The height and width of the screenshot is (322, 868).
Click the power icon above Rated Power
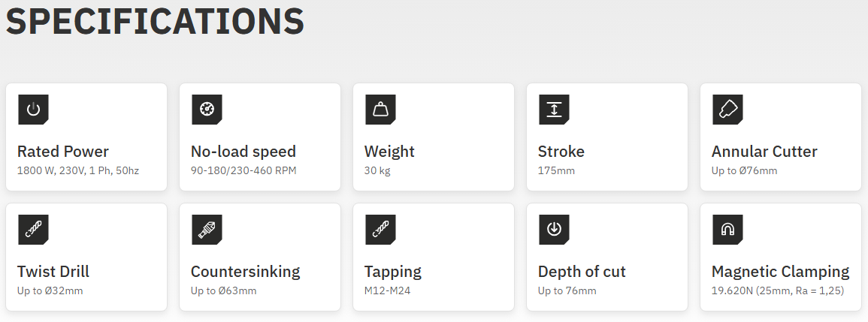coord(32,110)
